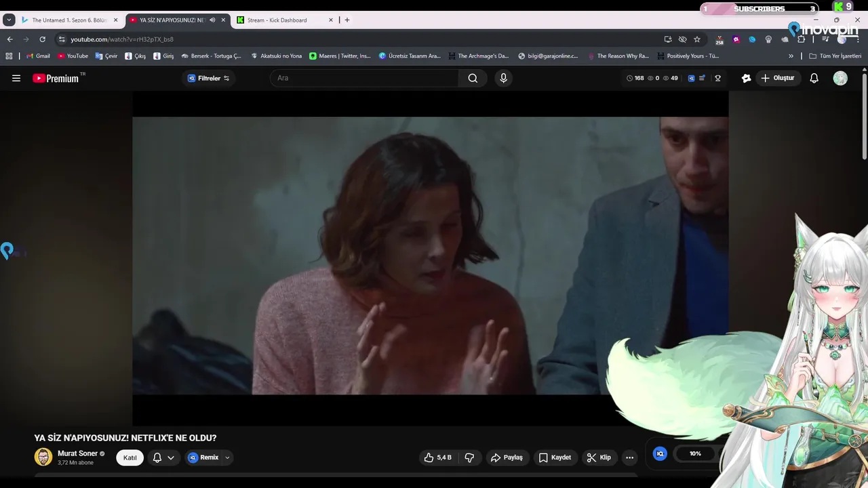Close The Untamed tab

click(x=115, y=20)
